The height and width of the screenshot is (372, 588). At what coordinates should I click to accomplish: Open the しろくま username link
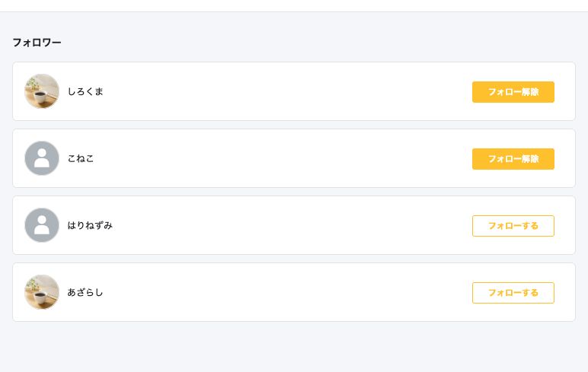coord(85,91)
